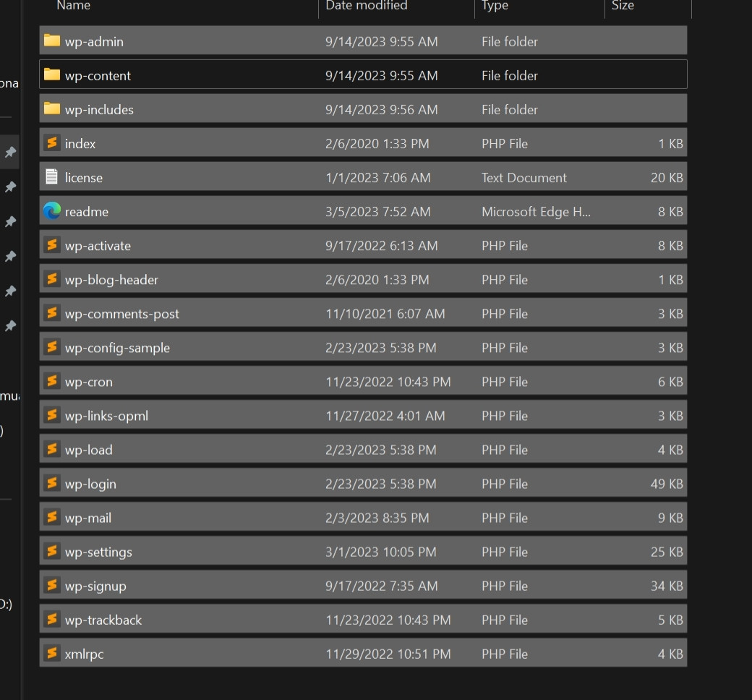The width and height of the screenshot is (752, 700).
Task: Sort the list by Size column
Action: coord(623,6)
